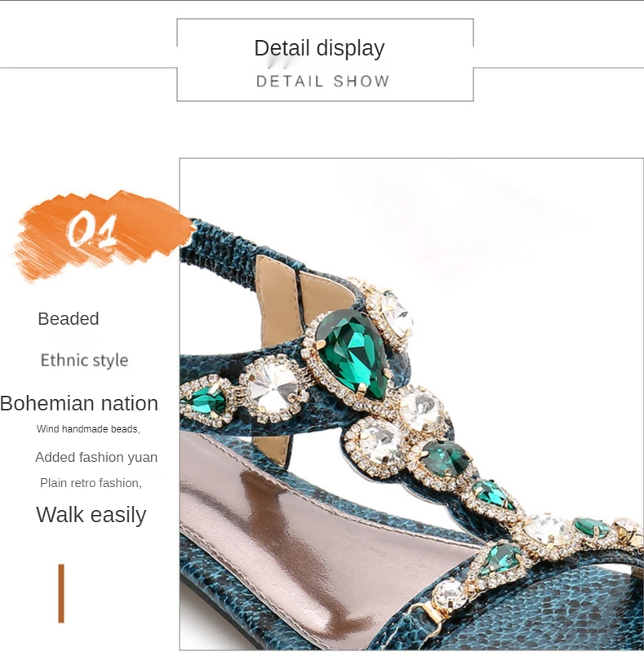Click the blue snakeskin toe strap
Viewport: 644px width, 665px height.
click(x=531, y=610)
